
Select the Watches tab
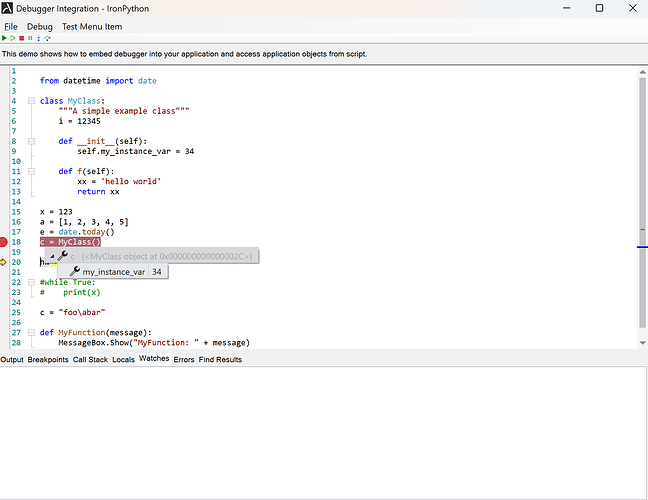tap(154, 358)
